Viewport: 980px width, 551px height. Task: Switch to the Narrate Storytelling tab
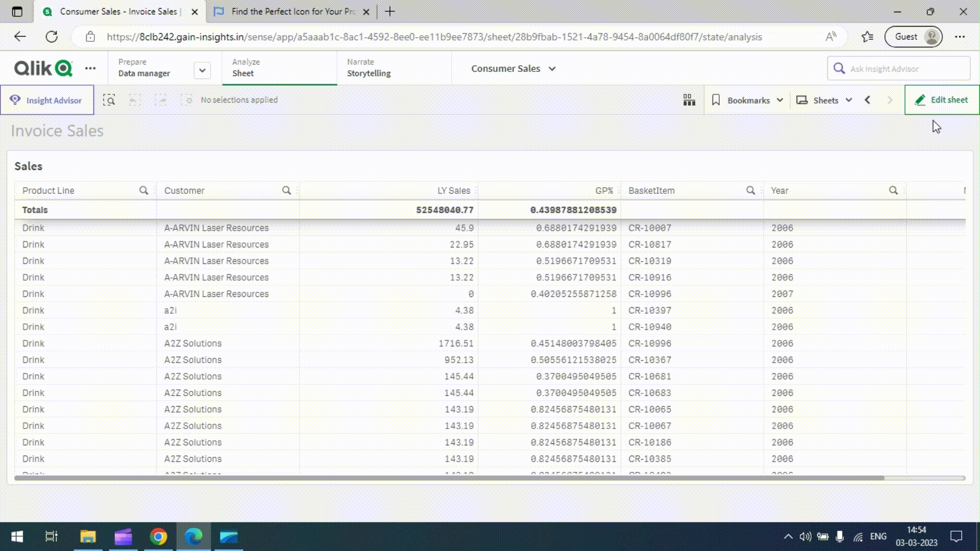click(x=394, y=68)
